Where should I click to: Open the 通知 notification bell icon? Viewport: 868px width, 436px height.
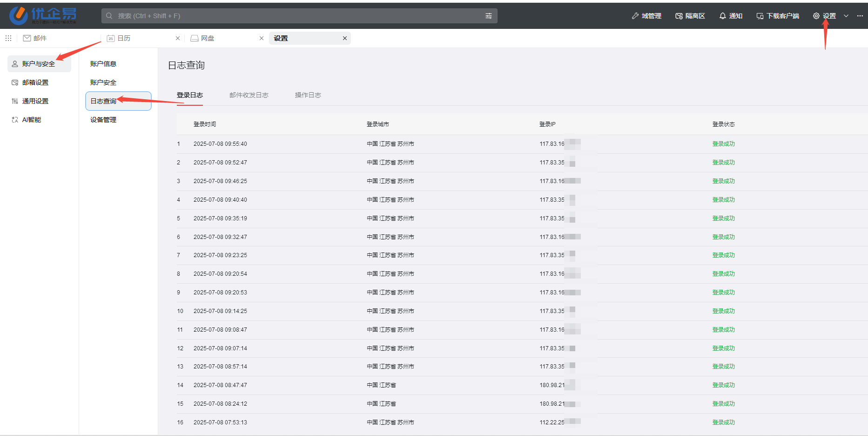point(722,15)
